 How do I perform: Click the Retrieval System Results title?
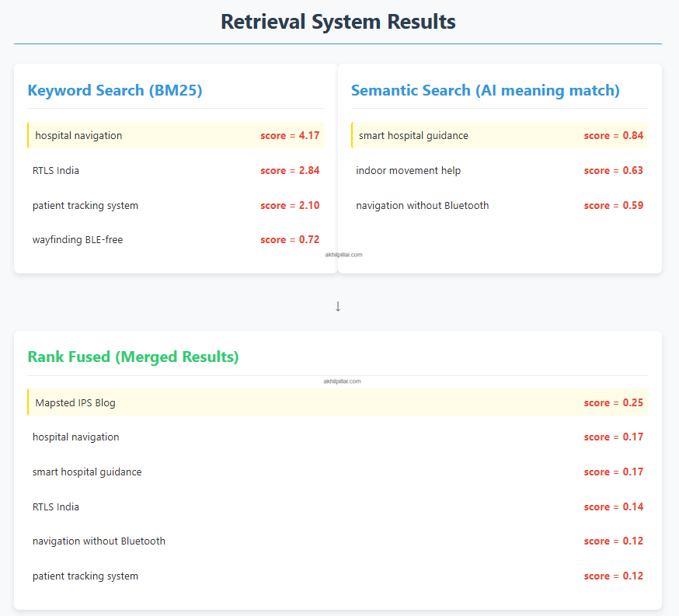(338, 22)
